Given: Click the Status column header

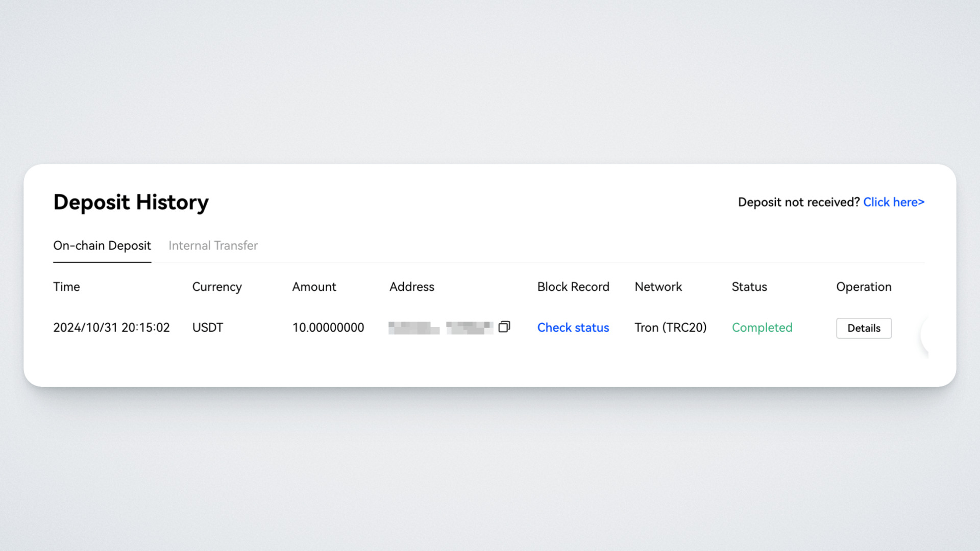Looking at the screenshot, I should (x=749, y=287).
